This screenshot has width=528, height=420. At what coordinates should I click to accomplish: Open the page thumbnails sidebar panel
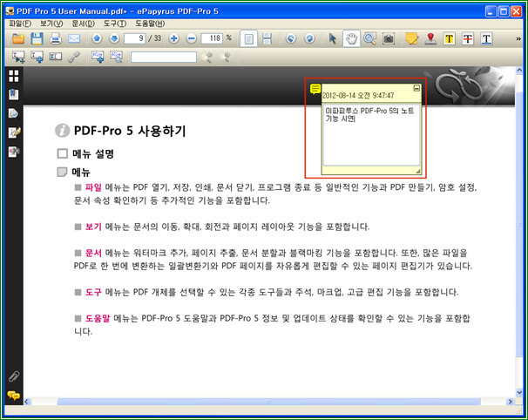14,76
